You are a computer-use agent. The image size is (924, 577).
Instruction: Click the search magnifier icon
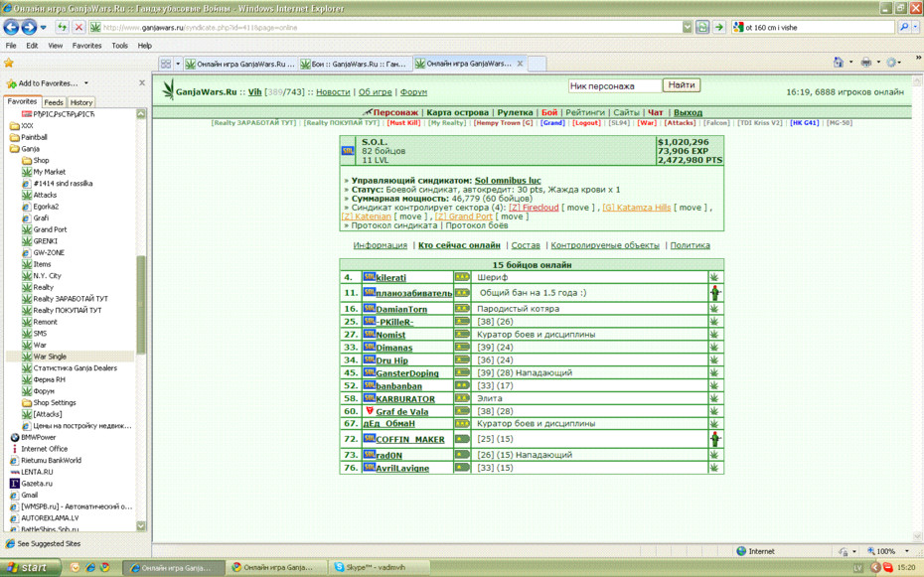click(903, 27)
